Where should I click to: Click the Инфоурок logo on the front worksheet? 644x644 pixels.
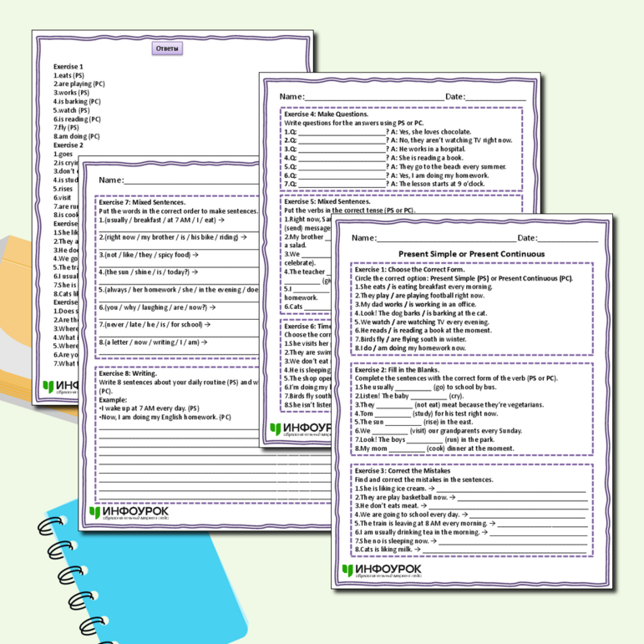[382, 570]
